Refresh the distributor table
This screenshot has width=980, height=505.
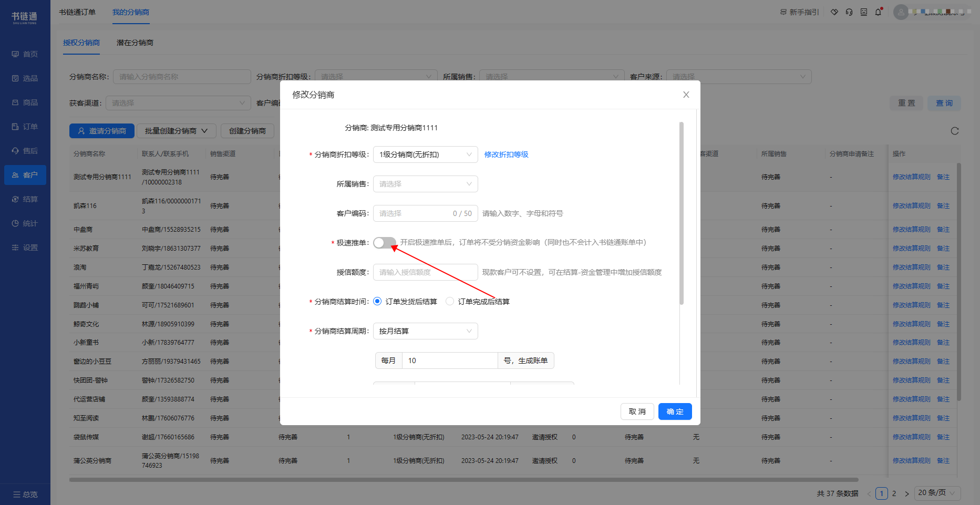coord(955,131)
